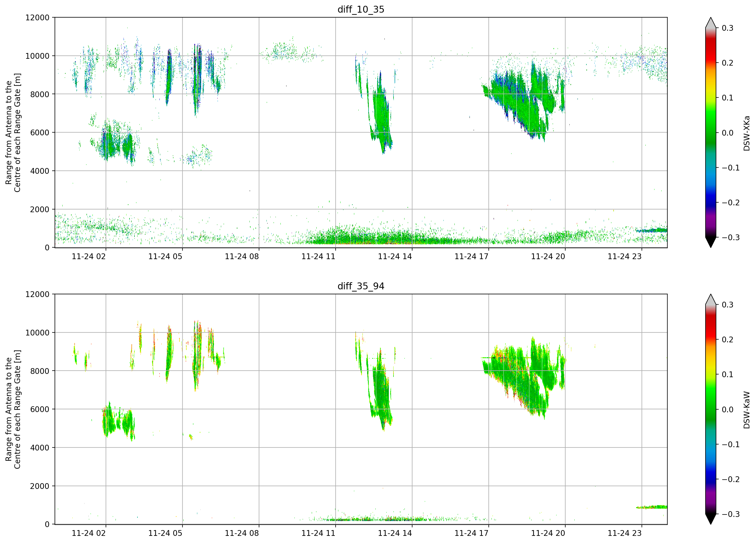Click the 8000 y-tick in diff_10_35

click(x=40, y=94)
